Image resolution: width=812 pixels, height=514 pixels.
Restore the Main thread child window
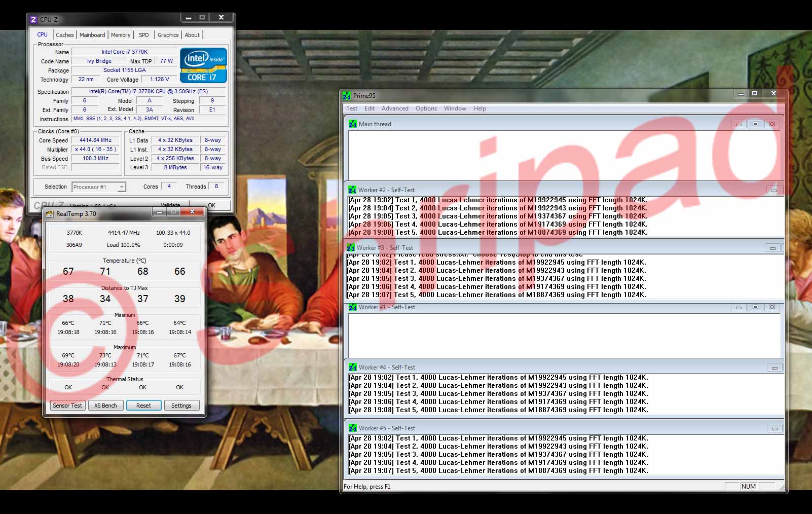pyautogui.click(x=755, y=124)
